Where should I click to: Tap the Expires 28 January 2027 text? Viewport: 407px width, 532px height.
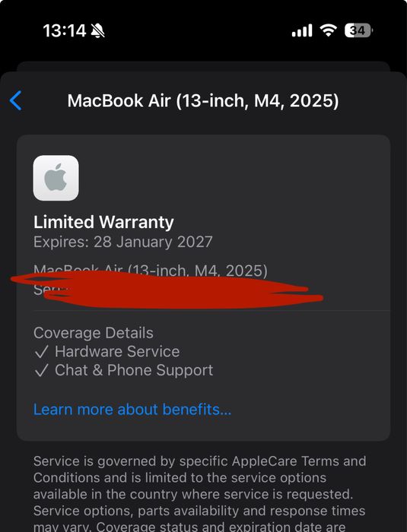click(123, 242)
